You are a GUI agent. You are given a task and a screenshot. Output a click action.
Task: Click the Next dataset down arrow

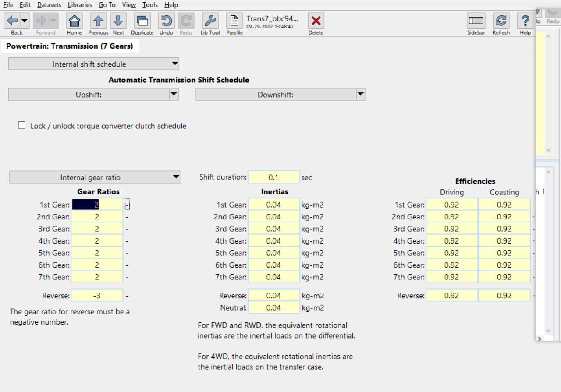click(x=118, y=21)
